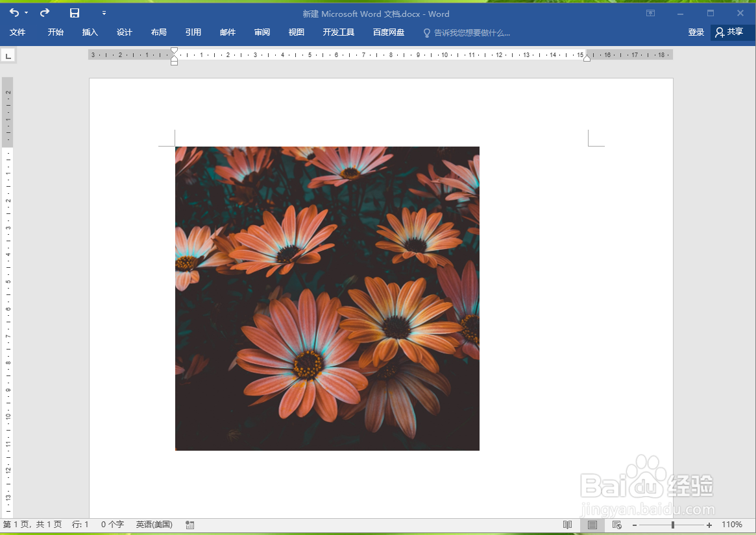Click the Redo arrow icon
Viewport: 756px width, 535px height.
[x=45, y=13]
